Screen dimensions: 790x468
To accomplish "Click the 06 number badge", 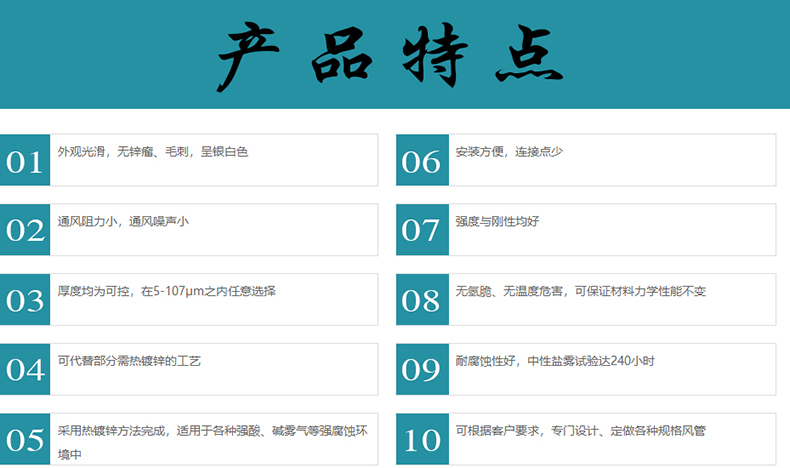I will (422, 160).
